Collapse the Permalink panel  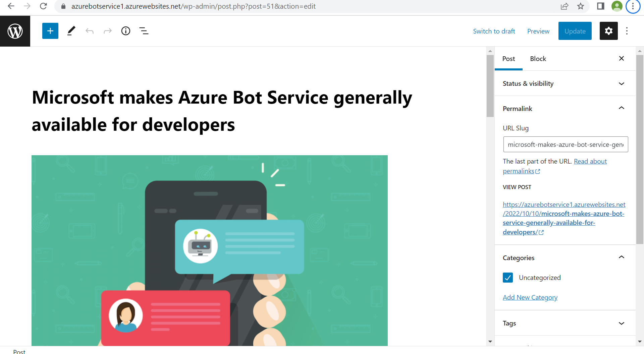(x=565, y=108)
